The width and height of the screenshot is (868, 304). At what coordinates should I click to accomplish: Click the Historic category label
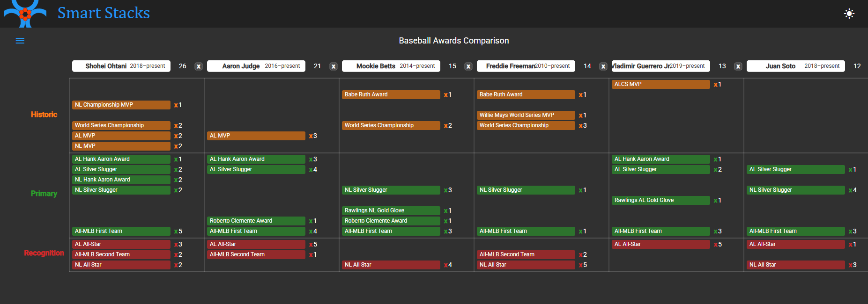tap(44, 115)
